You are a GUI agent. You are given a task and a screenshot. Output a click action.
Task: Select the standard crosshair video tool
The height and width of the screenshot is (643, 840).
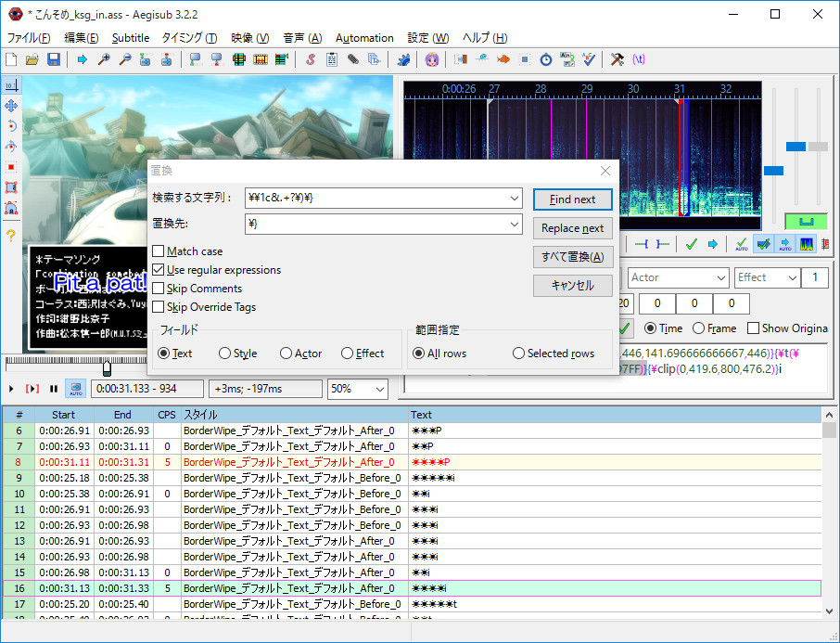coord(11,85)
